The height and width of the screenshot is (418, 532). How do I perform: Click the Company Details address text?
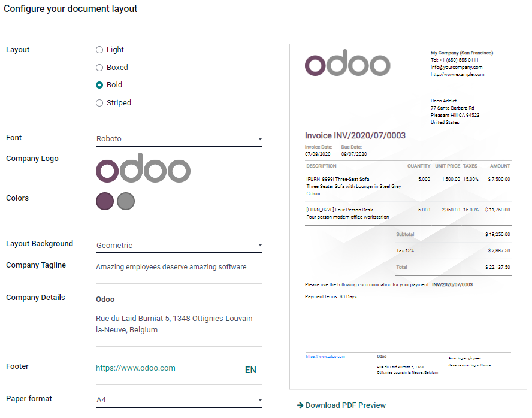click(176, 324)
